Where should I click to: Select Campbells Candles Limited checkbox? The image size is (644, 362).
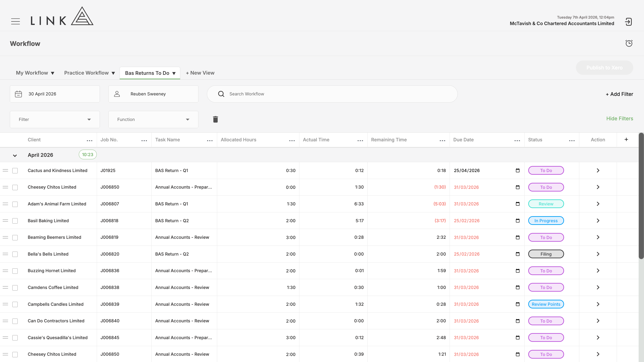(15, 304)
